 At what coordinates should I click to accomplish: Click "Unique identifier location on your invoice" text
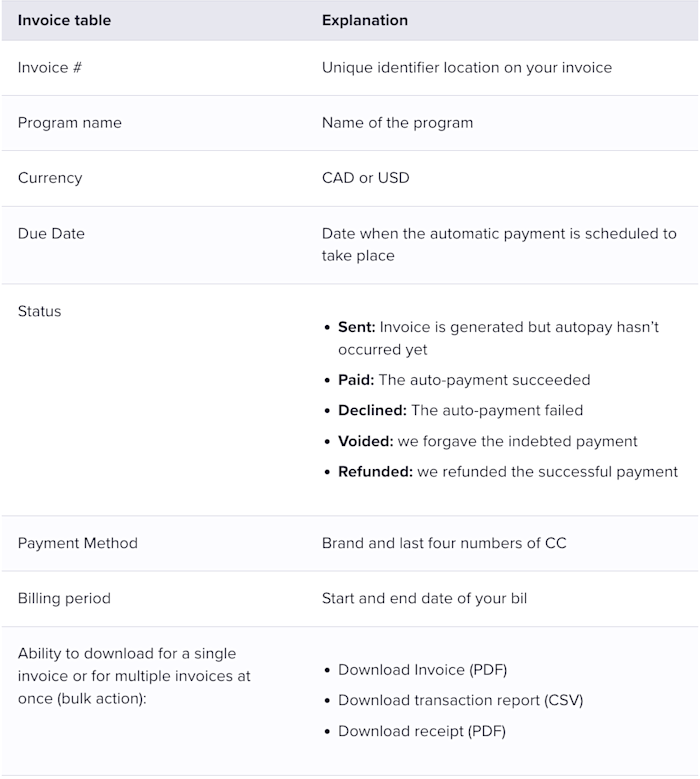(467, 68)
